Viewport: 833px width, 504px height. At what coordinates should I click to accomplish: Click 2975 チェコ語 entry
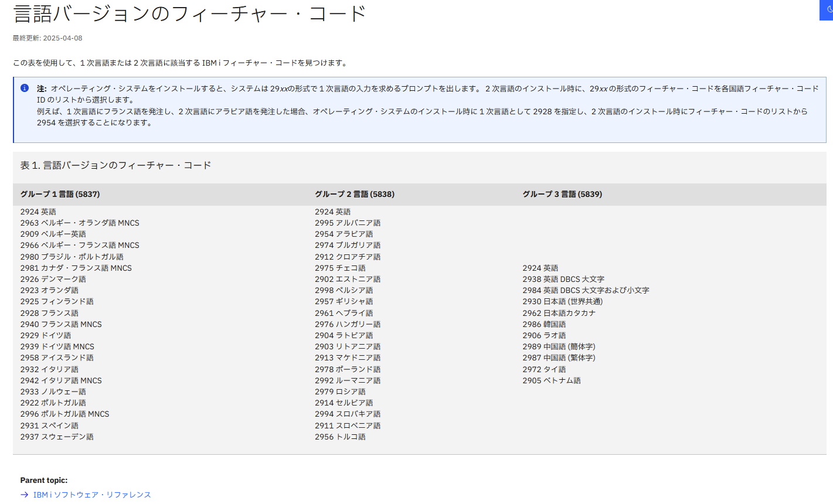pos(340,268)
